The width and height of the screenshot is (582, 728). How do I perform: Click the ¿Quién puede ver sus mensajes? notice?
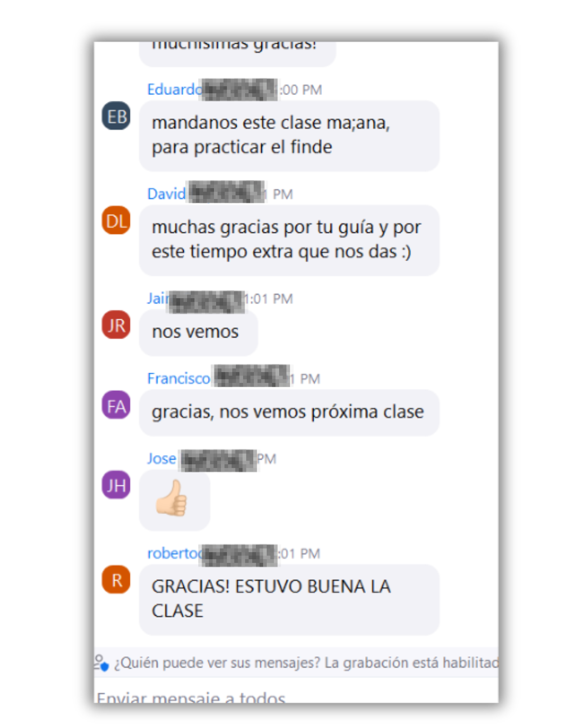296,662
